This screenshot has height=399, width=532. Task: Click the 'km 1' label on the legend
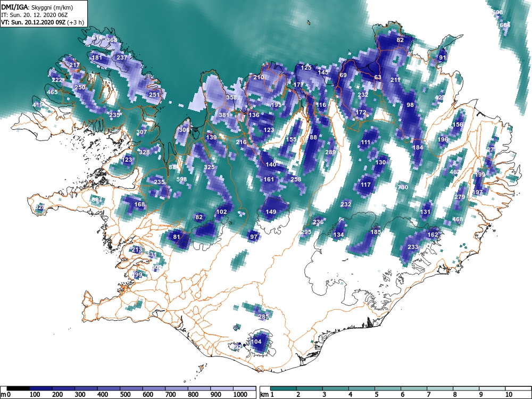pyautogui.click(x=267, y=395)
